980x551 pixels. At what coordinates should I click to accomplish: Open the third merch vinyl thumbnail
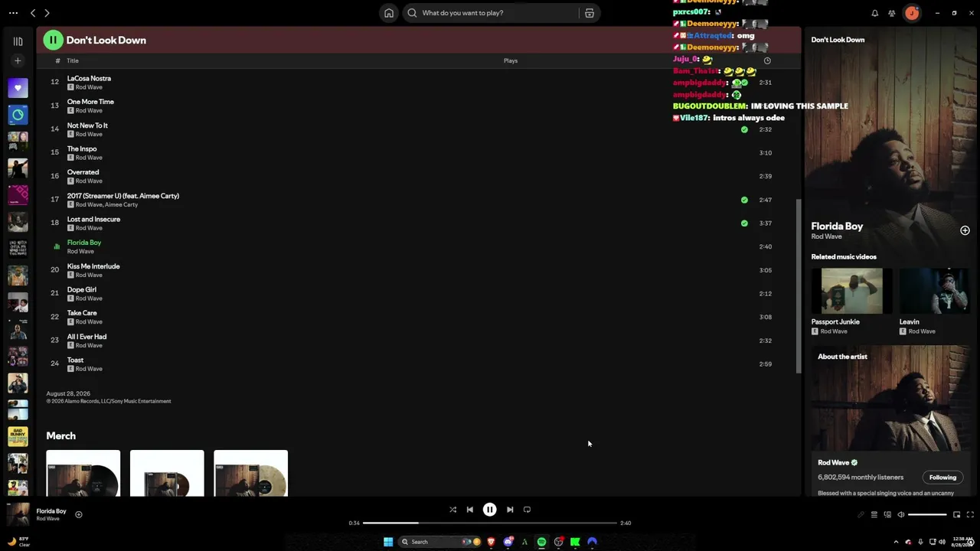(x=251, y=473)
